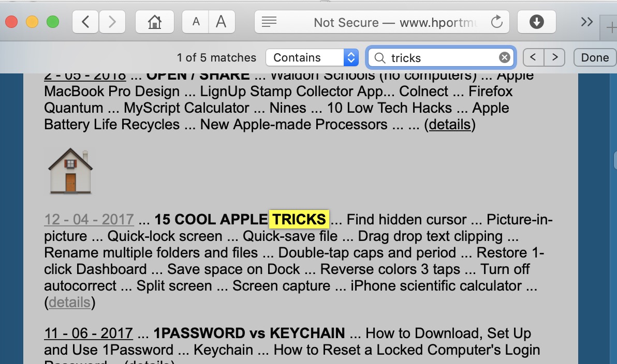This screenshot has height=364, width=617.
Task: Reload the current page
Action: tap(496, 22)
